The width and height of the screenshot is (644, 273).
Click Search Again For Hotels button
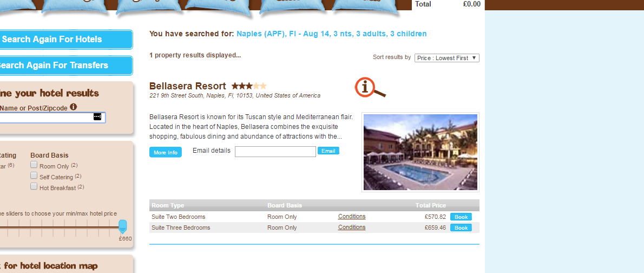pos(65,40)
